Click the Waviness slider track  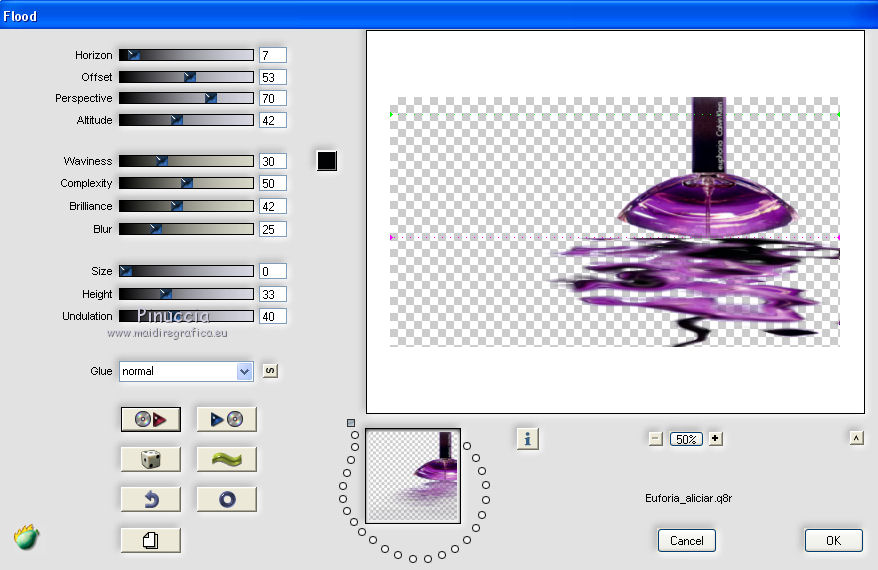click(x=186, y=161)
